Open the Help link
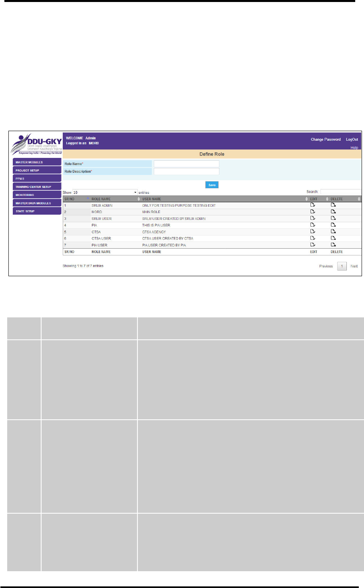 354,147
